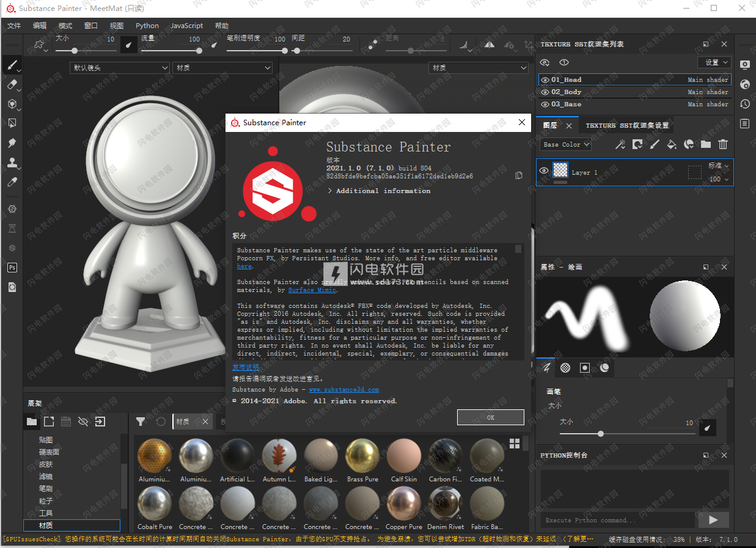Adjust the 流量 flow slider in top toolbar
756x548 pixels.
(171, 51)
